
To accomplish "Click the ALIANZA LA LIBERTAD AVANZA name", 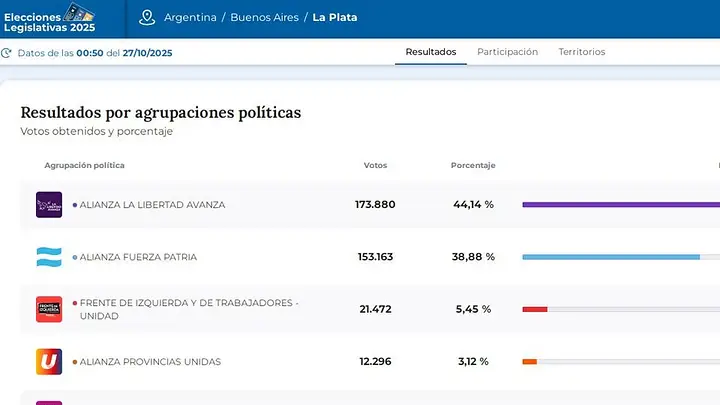I will [152, 205].
